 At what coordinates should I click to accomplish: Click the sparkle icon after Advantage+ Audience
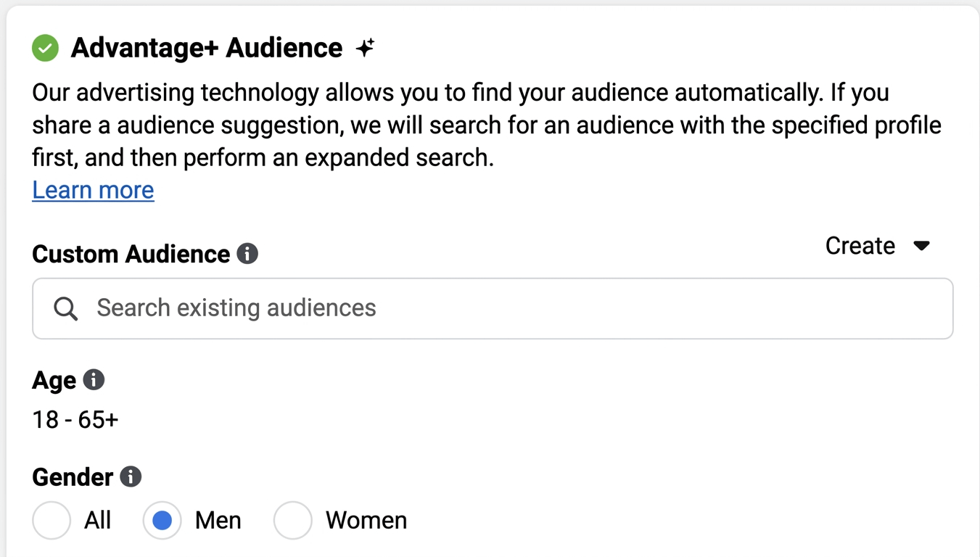pyautogui.click(x=365, y=49)
